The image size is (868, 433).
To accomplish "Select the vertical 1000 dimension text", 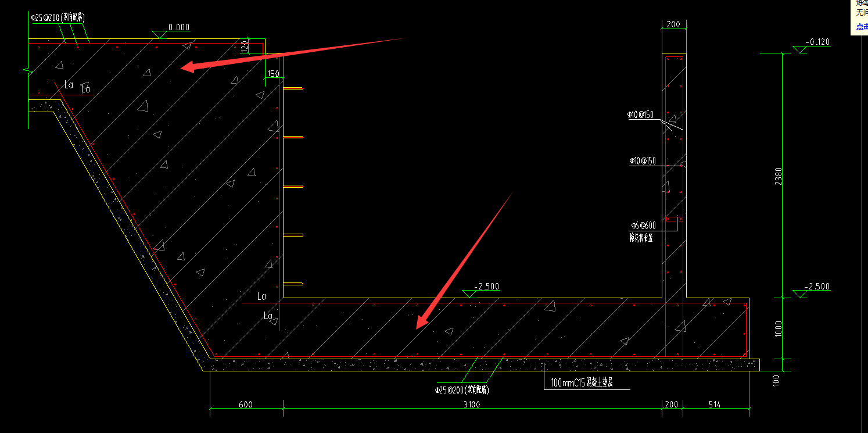I will (x=779, y=328).
